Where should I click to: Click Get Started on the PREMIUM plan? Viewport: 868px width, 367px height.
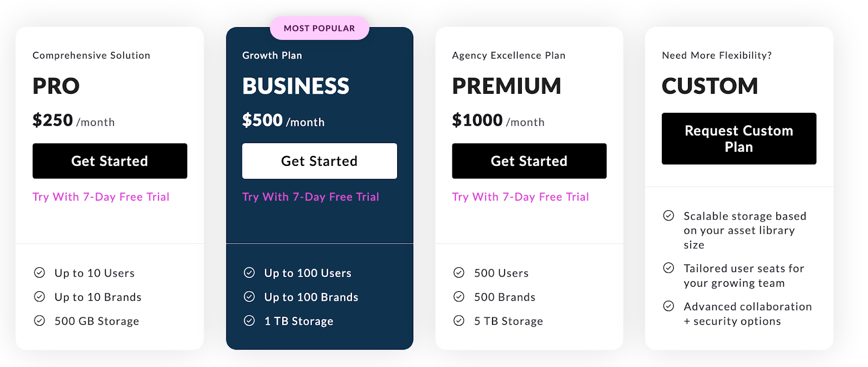tap(529, 160)
